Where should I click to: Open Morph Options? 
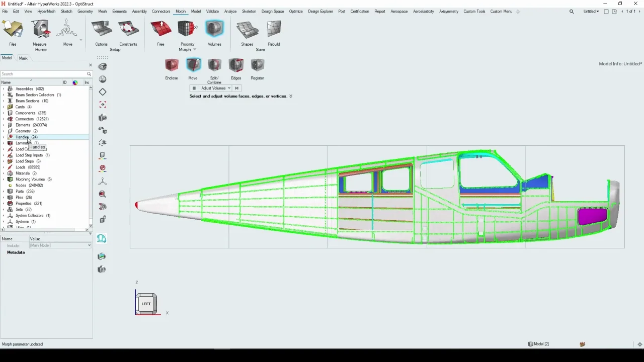point(101,33)
